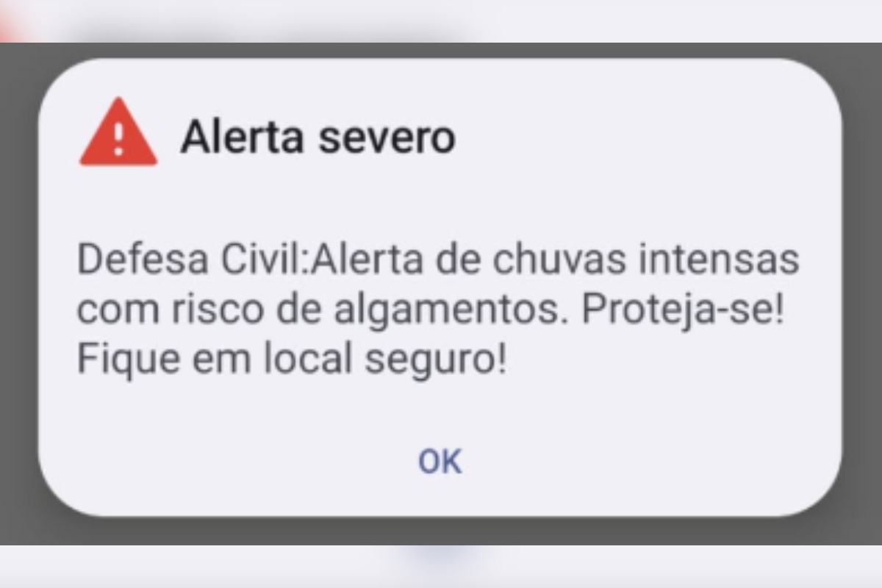Click the phrase 'com risco de'
The height and width of the screenshot is (588, 882).
[x=203, y=312]
